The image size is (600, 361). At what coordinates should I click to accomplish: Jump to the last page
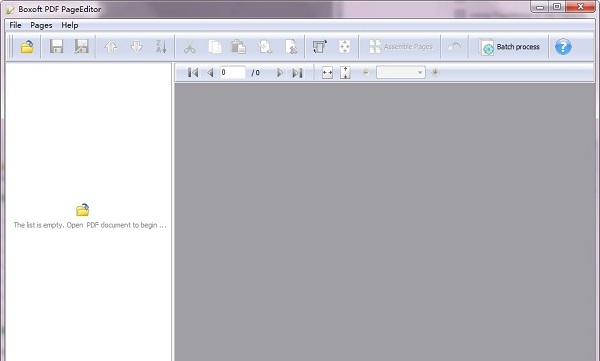tap(297, 72)
